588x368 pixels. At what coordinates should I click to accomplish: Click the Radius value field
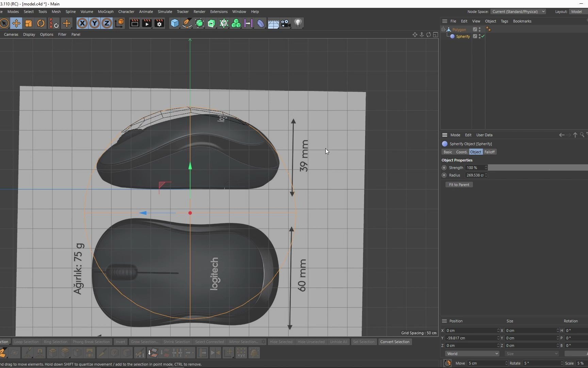pyautogui.click(x=476, y=175)
